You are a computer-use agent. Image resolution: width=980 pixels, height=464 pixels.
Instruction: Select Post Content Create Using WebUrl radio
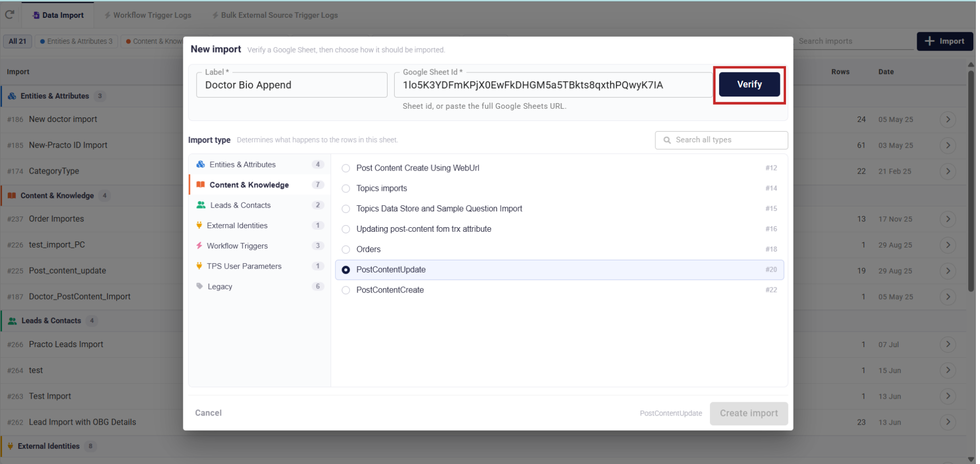(346, 168)
